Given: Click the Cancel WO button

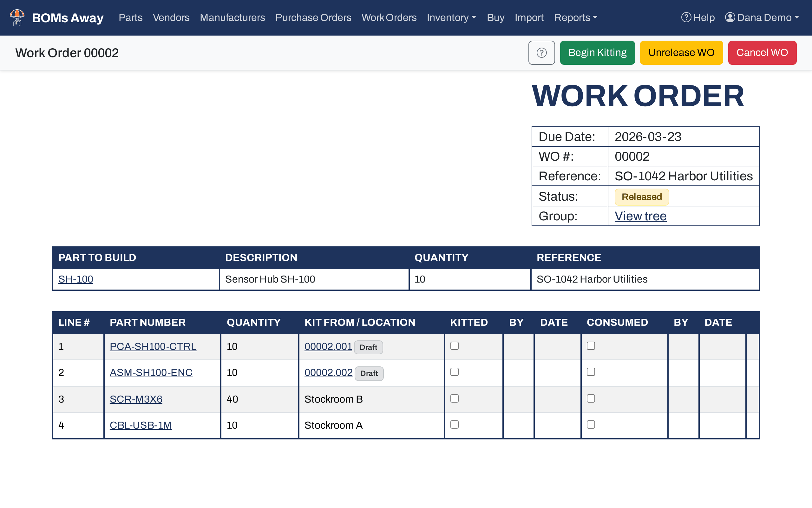Looking at the screenshot, I should coord(762,53).
